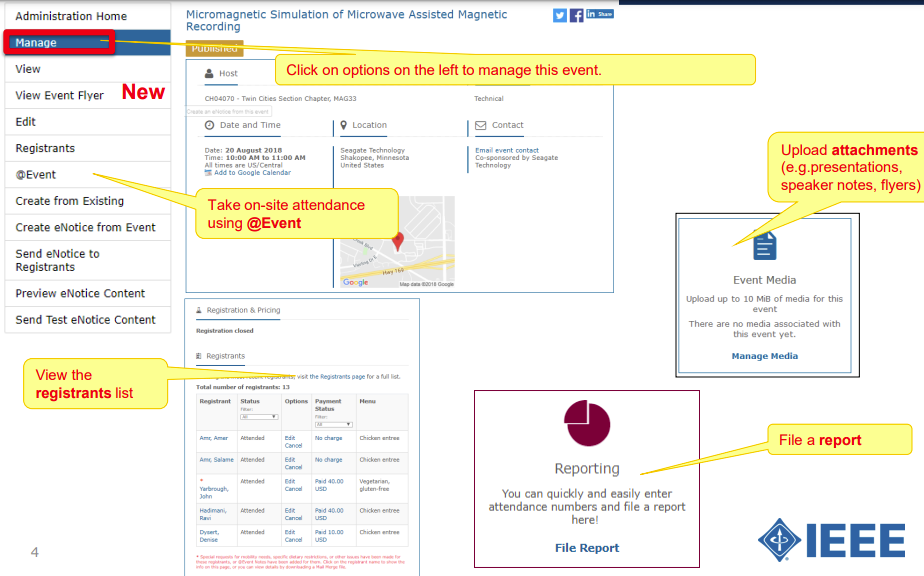Open the Payment Status filter dropdown
This screenshot has height=576, width=924.
(334, 424)
